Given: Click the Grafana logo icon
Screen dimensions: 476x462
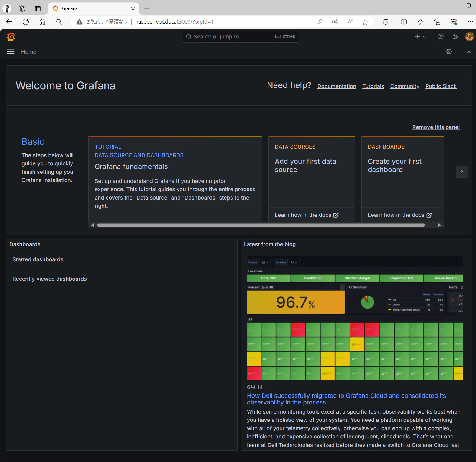Looking at the screenshot, I should tap(11, 37).
